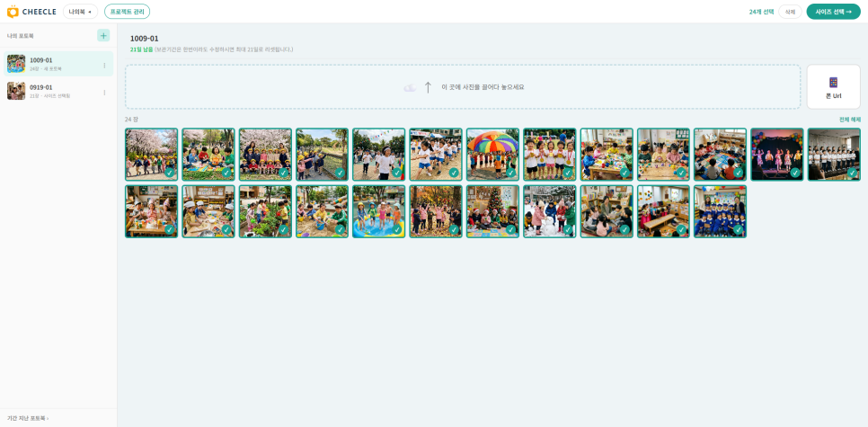Open the cooking class chef hats photo
This screenshot has width=868, height=427.
click(x=208, y=211)
